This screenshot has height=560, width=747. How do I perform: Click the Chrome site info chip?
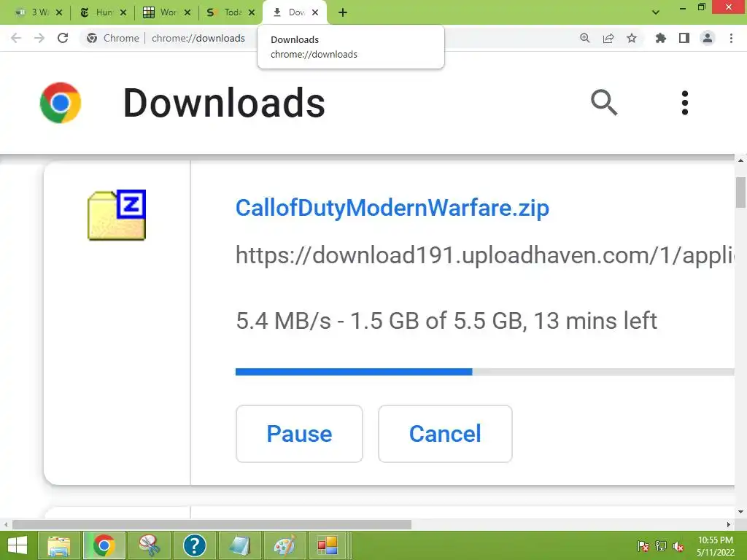[x=113, y=38]
